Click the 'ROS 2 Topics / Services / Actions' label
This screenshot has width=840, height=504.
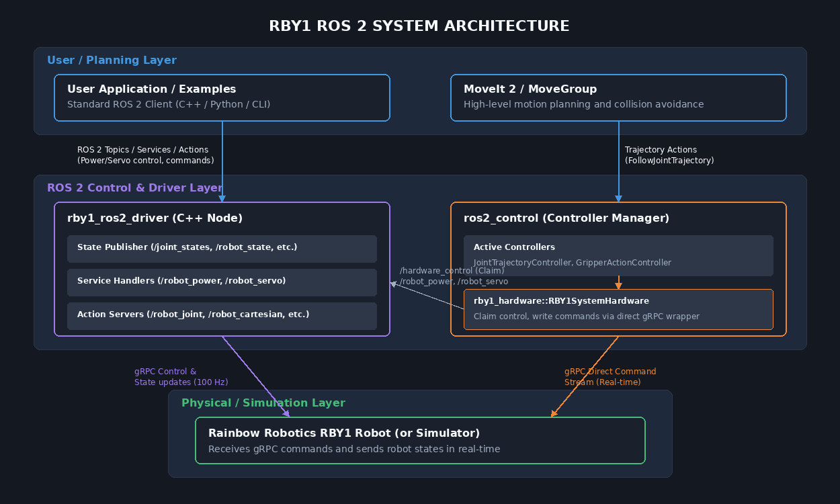[x=143, y=150]
